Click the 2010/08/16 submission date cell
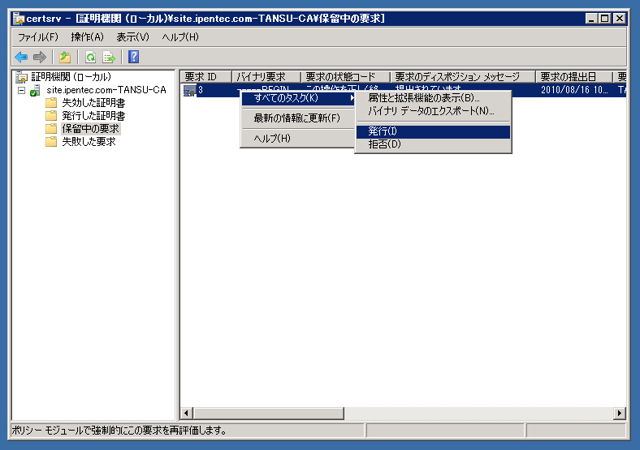The image size is (640, 450). (574, 90)
